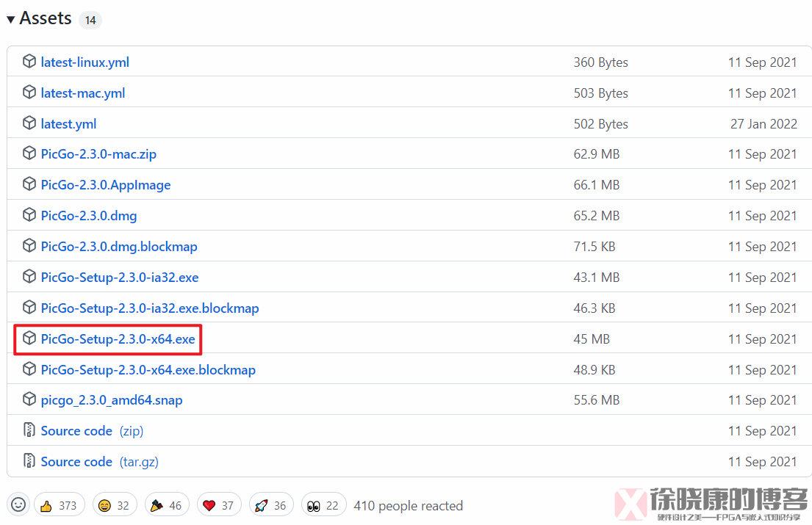Click the 48.9 KB size value
812x525 pixels.
(594, 370)
